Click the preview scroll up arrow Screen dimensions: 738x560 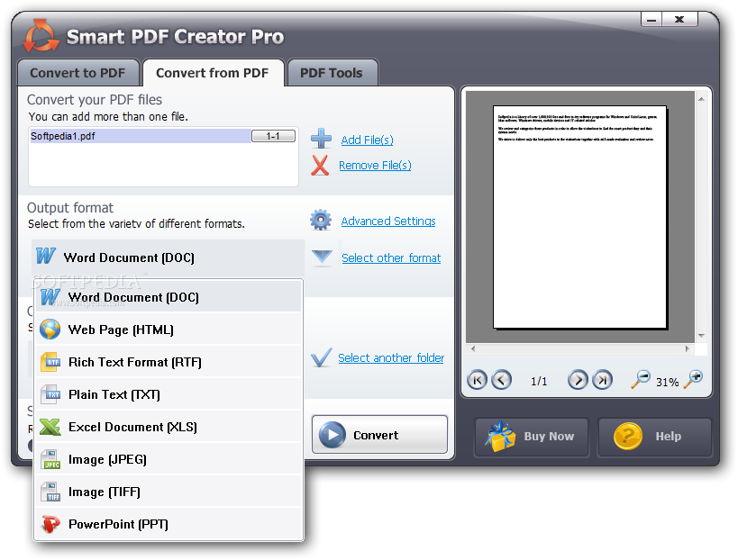click(701, 99)
